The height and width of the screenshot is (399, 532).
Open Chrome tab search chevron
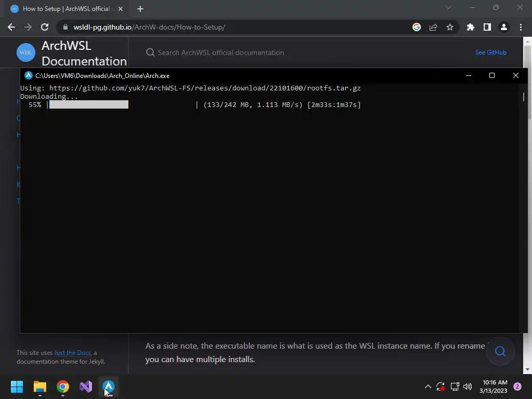pyautogui.click(x=448, y=7)
